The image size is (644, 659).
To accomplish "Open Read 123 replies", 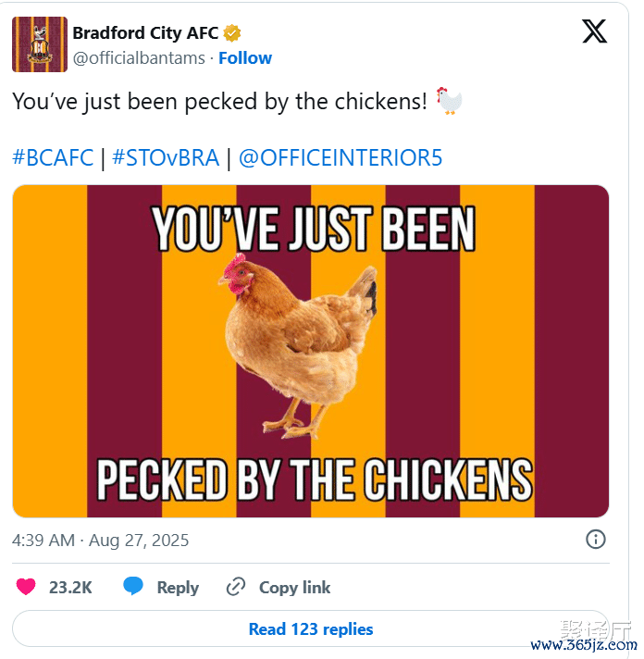I will (x=311, y=629).
